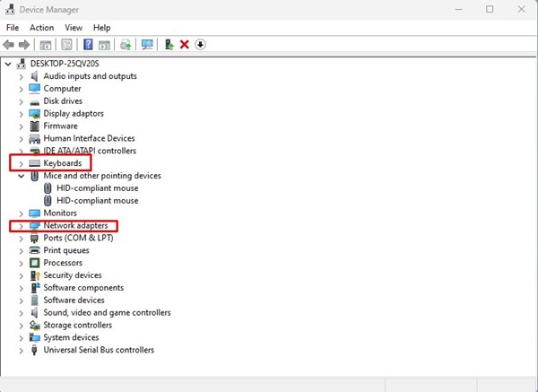This screenshot has width=538, height=392.
Task: Click the Audio inputs and outputs speaker icon
Action: click(x=34, y=76)
